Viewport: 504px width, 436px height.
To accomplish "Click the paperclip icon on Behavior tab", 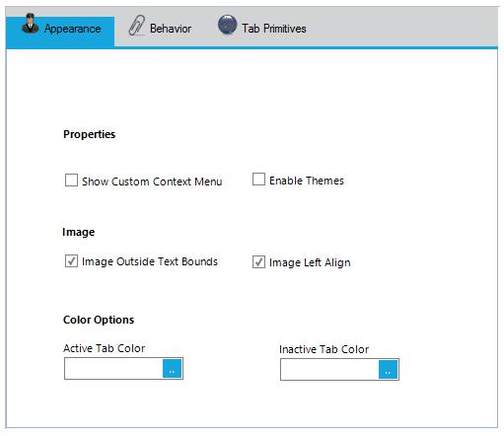I will tap(136, 25).
